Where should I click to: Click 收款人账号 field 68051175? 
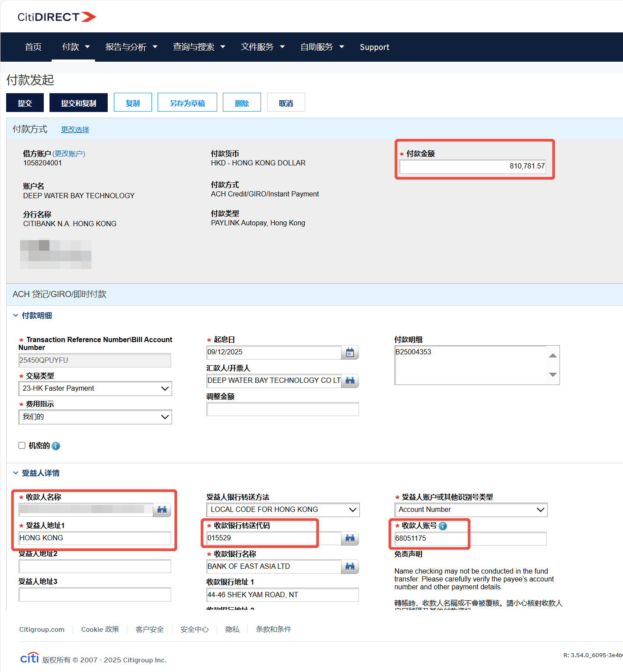point(471,539)
